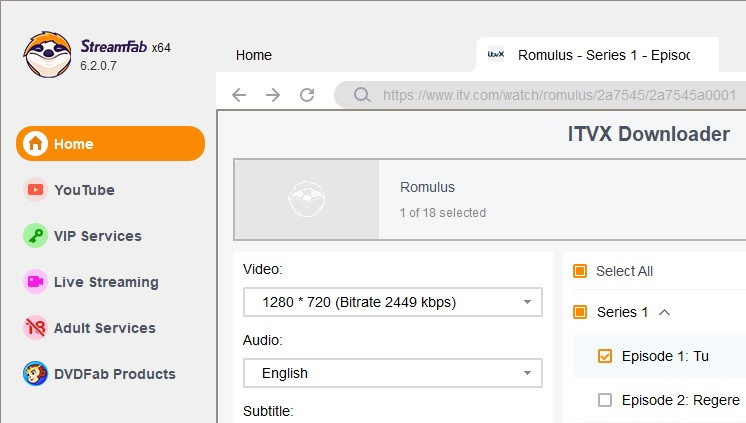Click the search magnifier in the address bar
The image size is (746, 423).
pyautogui.click(x=362, y=95)
